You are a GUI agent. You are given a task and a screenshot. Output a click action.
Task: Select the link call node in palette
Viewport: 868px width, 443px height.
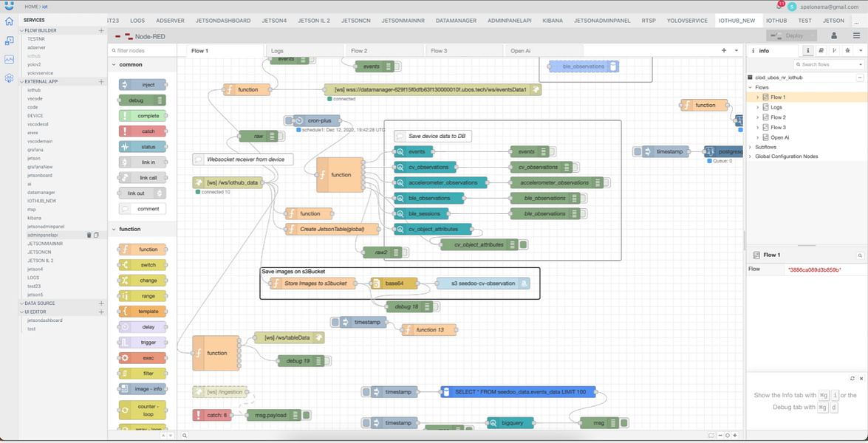[143, 178]
